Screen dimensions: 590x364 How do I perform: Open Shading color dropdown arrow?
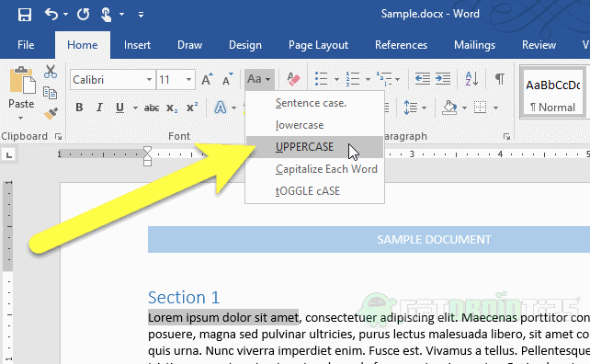pyautogui.click(x=464, y=108)
